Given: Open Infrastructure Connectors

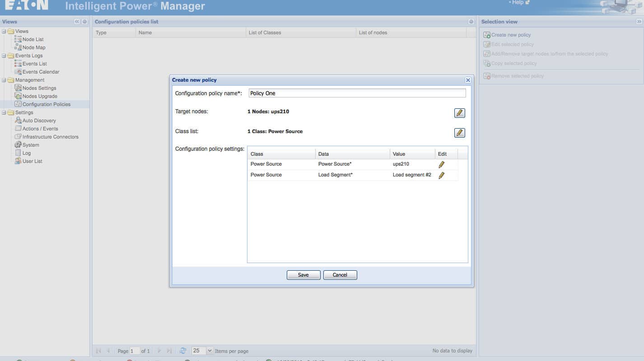Looking at the screenshot, I should [x=51, y=137].
